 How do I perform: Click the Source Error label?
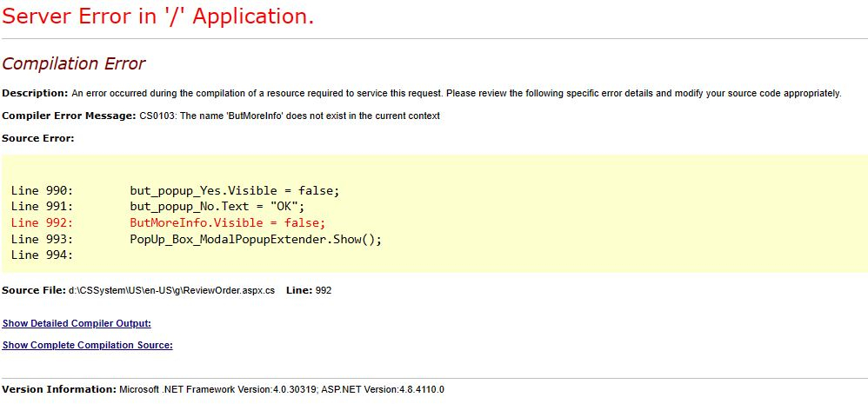click(38, 138)
